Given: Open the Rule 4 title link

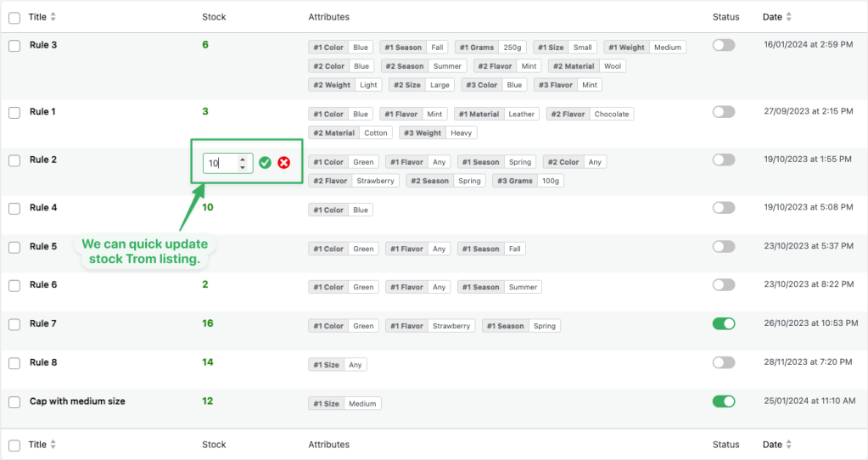Looking at the screenshot, I should point(43,208).
